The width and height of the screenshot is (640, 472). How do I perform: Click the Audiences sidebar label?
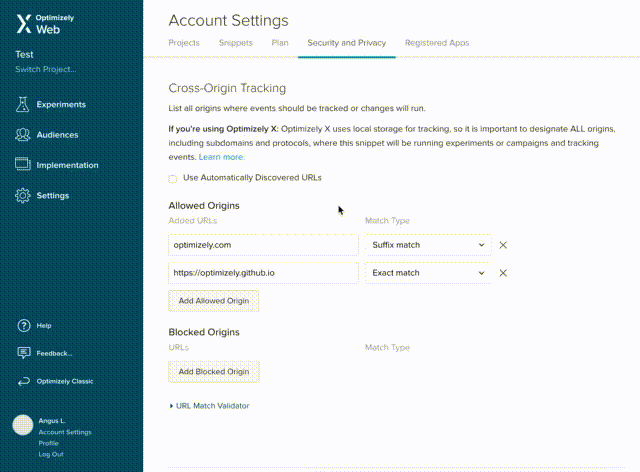[57, 135]
